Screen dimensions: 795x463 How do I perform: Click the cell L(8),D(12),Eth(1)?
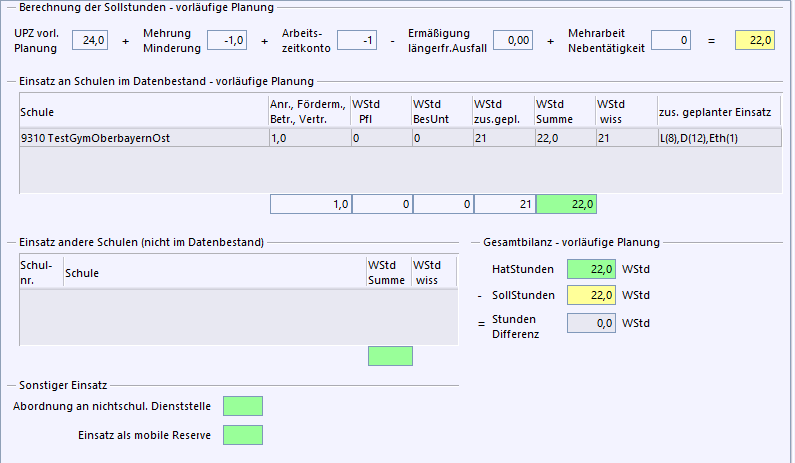[719, 138]
